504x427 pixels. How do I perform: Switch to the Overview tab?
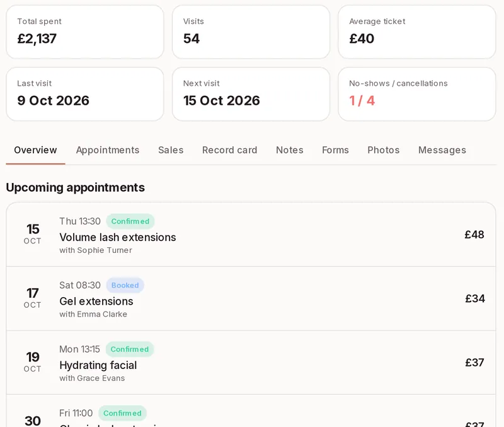point(35,150)
